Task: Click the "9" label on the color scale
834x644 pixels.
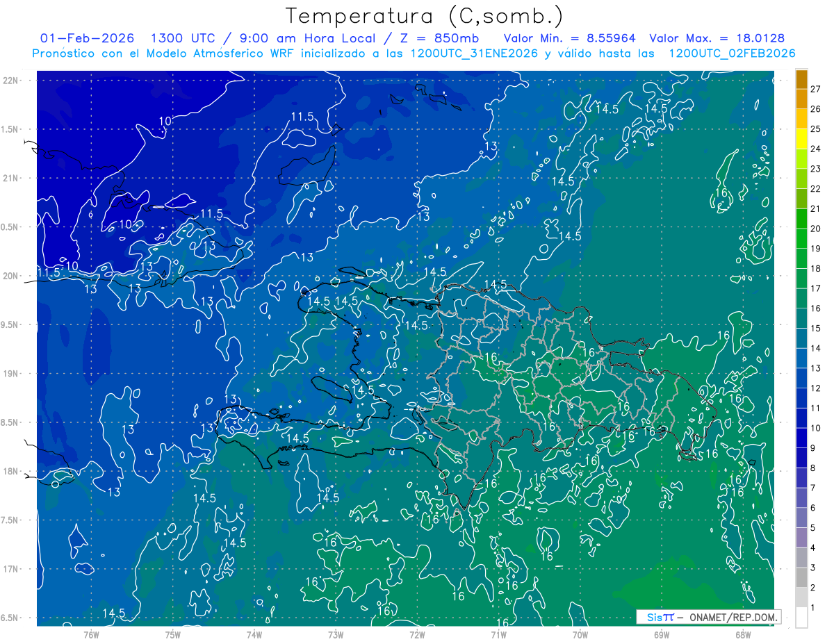Action: (x=813, y=449)
